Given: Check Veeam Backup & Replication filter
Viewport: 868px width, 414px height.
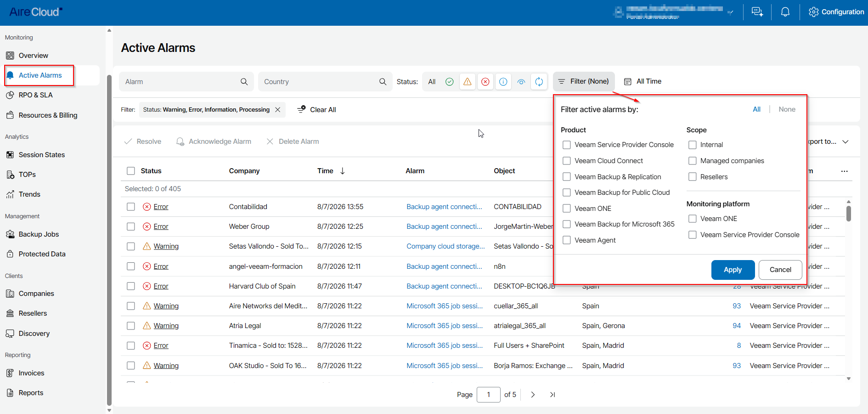Looking at the screenshot, I should tap(567, 177).
